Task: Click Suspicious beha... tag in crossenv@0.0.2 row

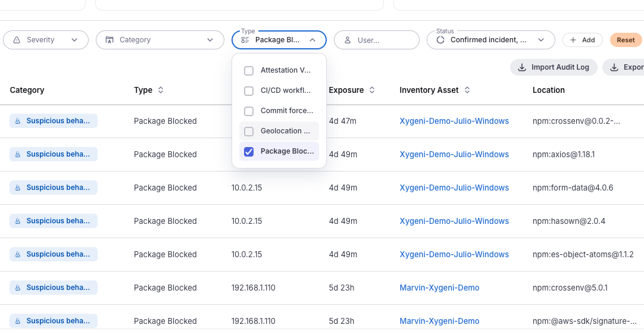Action: [54, 121]
